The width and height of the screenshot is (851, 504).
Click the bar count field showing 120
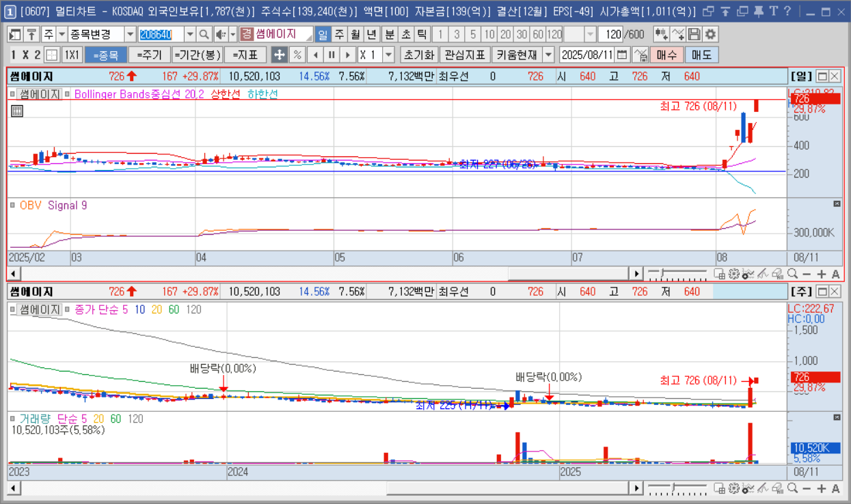(x=612, y=34)
